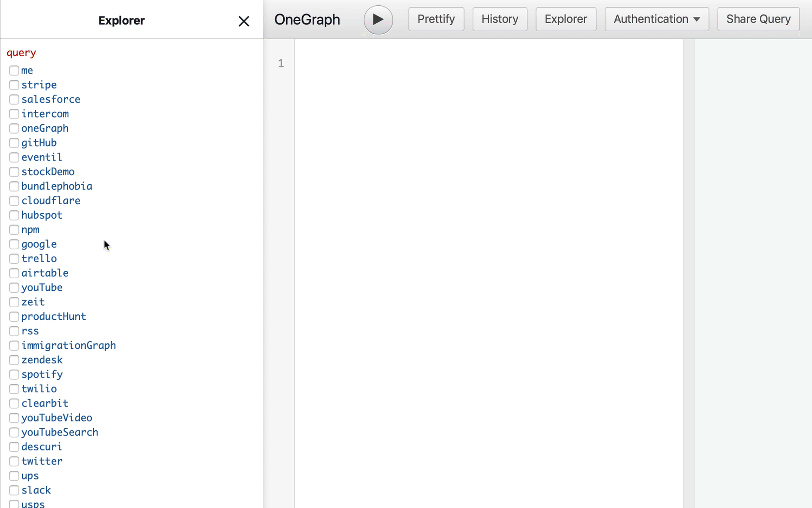
Task: Check the productHunt field checkbox
Action: click(14, 317)
